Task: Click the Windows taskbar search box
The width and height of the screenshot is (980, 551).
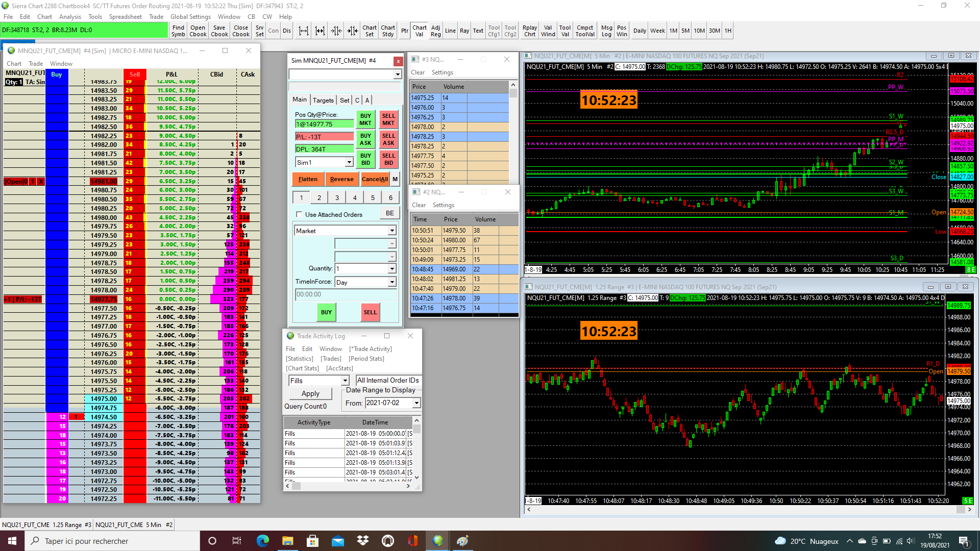Action: (112, 541)
